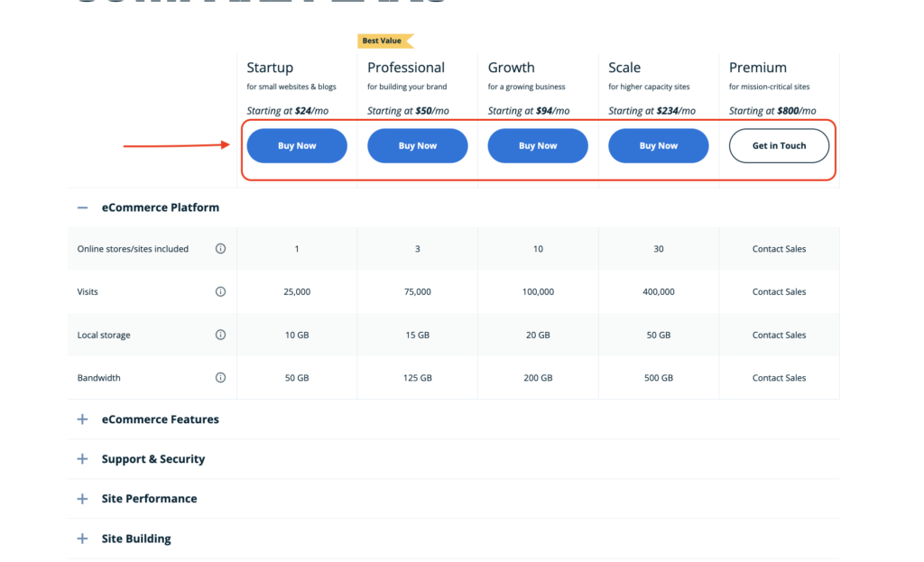Viewport: 924px width, 562px height.
Task: Expand the Support & Security section
Action: (83, 459)
